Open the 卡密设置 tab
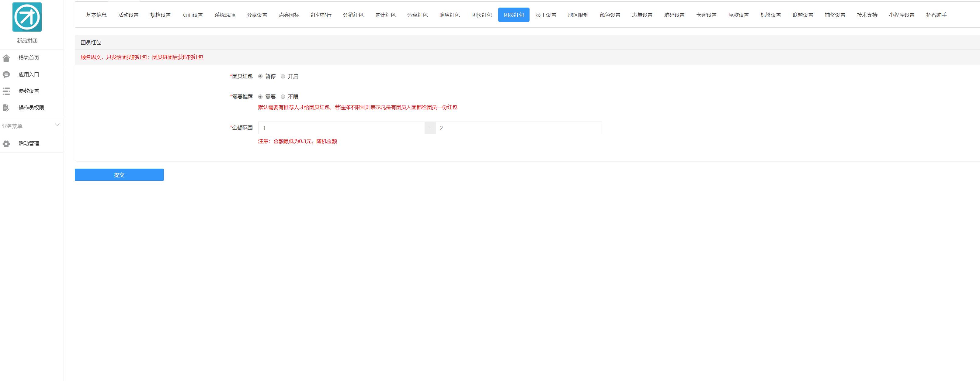 coord(707,15)
